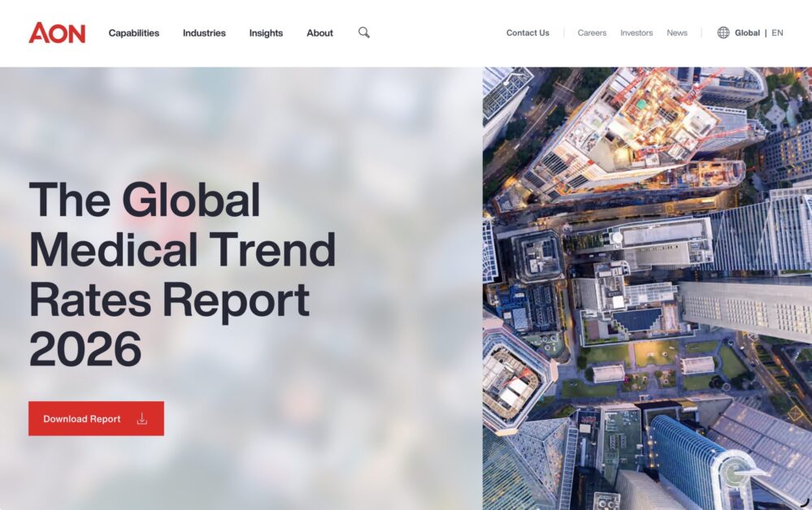
Task: Open the search magnifier icon
Action: [x=364, y=32]
